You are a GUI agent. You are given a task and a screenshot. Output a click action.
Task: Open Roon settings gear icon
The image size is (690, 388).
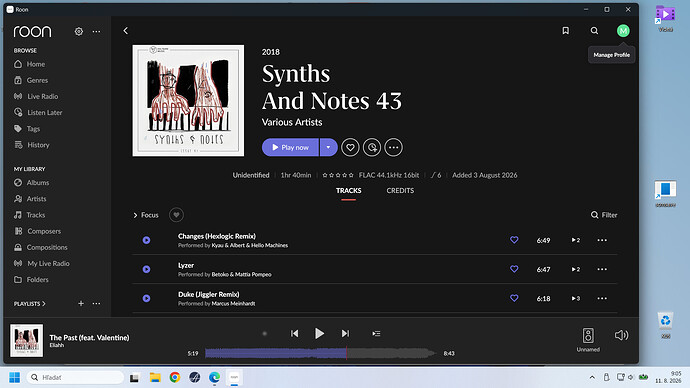tap(79, 31)
